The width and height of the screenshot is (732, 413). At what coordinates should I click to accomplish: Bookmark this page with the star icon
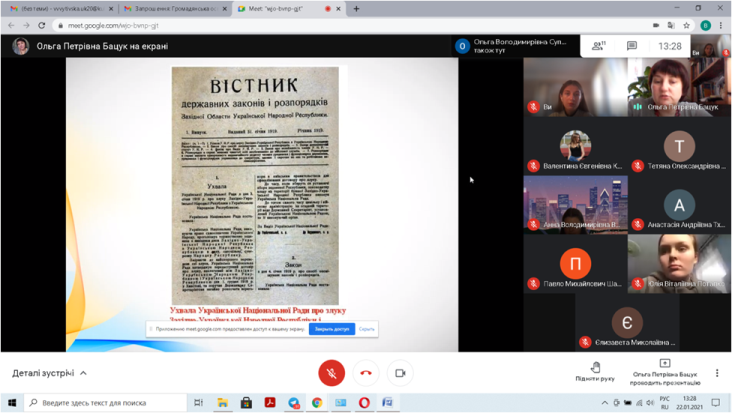[x=686, y=25]
